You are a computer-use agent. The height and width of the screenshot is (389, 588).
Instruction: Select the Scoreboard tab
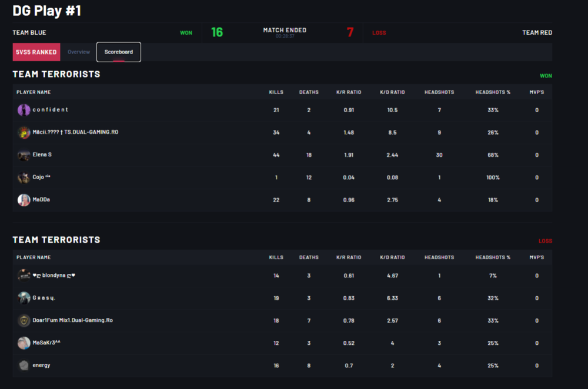(x=119, y=52)
